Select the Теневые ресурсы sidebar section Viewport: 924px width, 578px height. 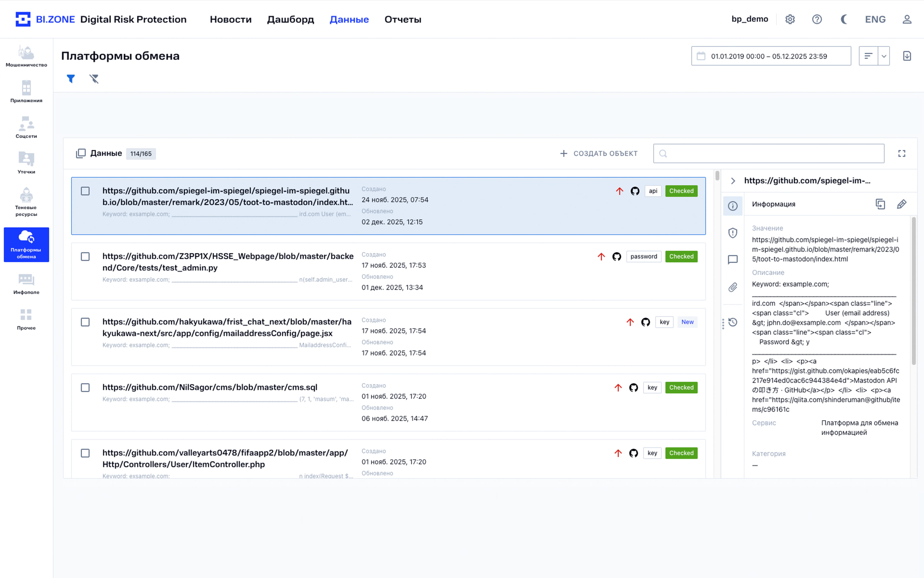point(26,201)
